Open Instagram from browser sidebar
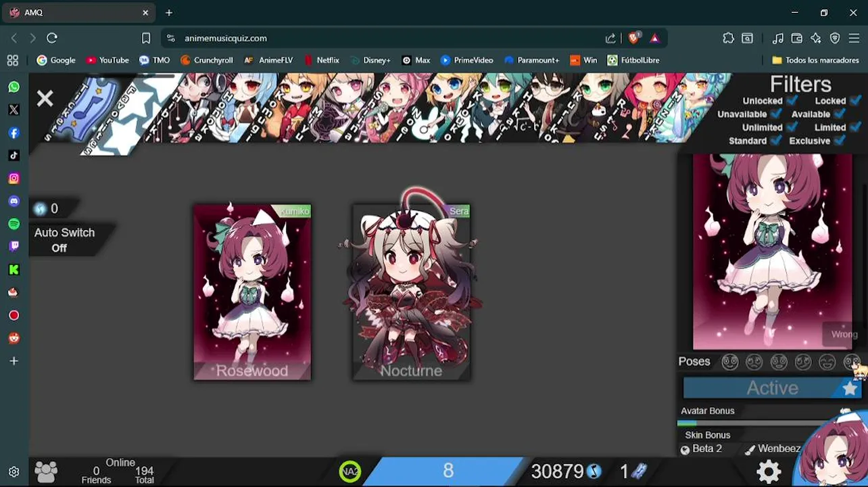868x487 pixels. coord(14,179)
